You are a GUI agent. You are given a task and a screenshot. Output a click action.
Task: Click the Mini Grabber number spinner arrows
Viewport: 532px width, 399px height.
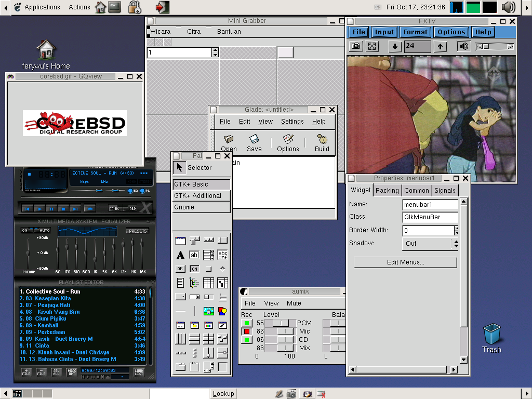tap(215, 52)
